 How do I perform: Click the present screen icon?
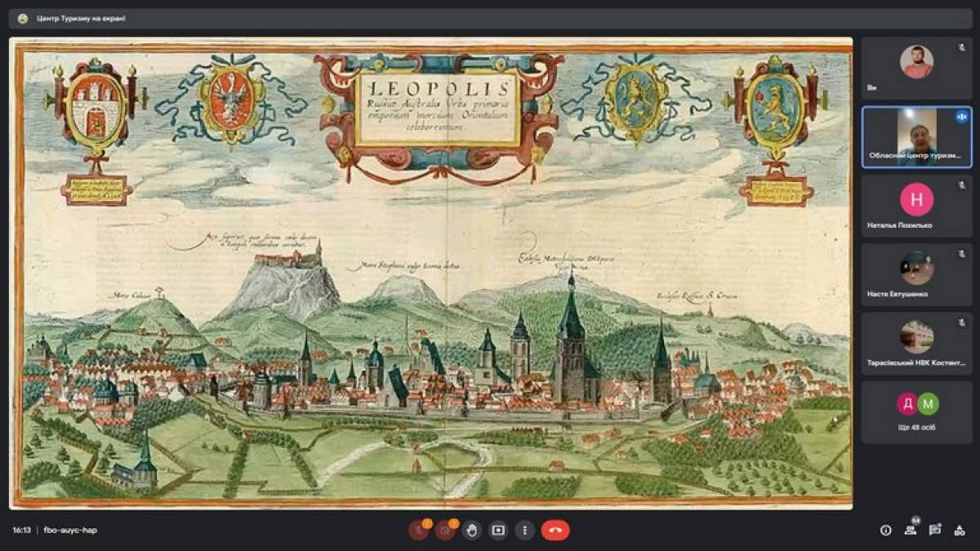click(x=498, y=531)
